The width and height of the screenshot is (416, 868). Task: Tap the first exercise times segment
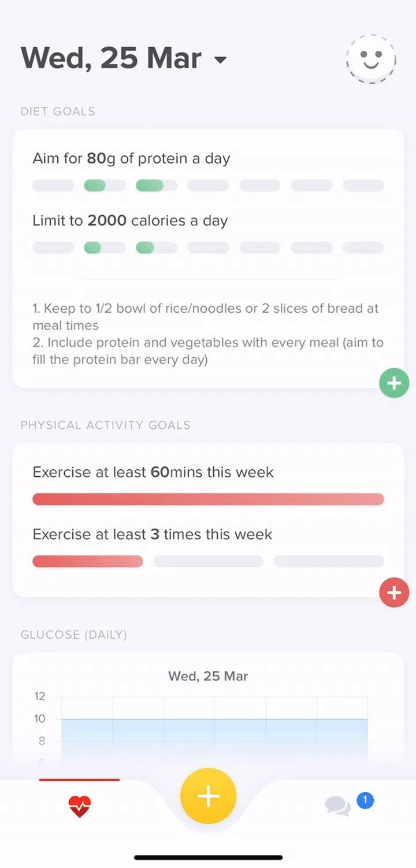tap(87, 562)
